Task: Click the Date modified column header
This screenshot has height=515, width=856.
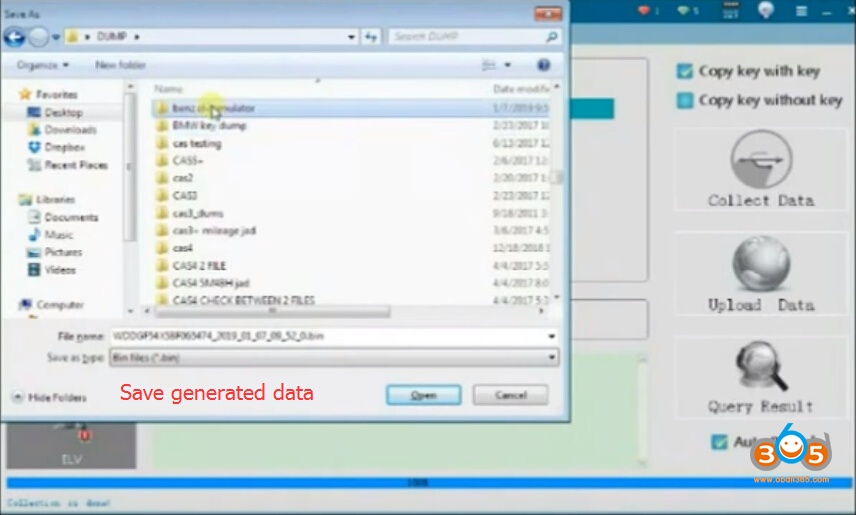Action: tap(521, 88)
